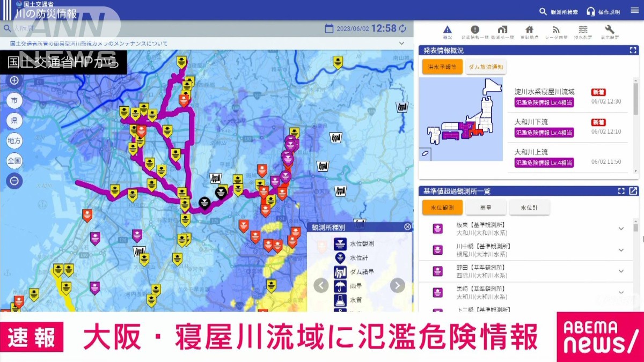Toggle 雨量 umbrella layer in legend

click(340, 286)
